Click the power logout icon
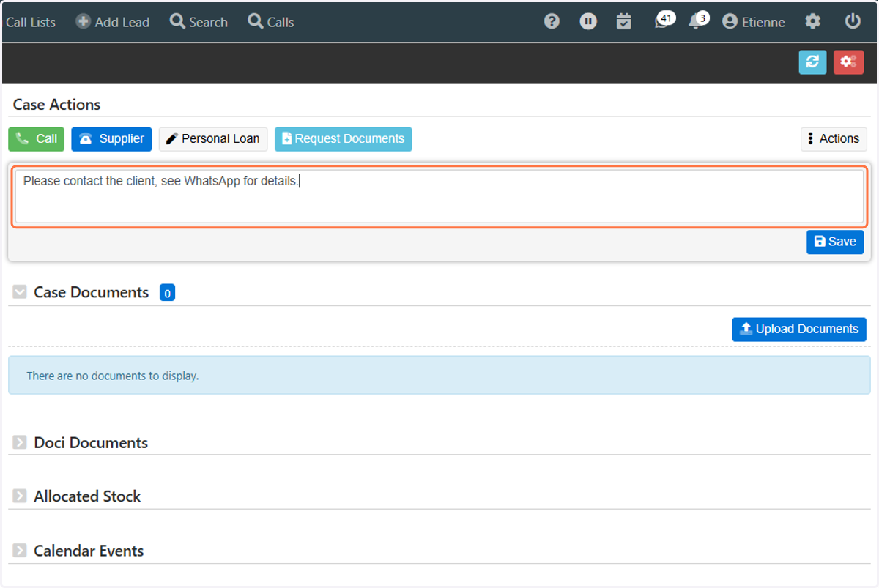Viewport: 879px width, 588px height. click(x=853, y=22)
